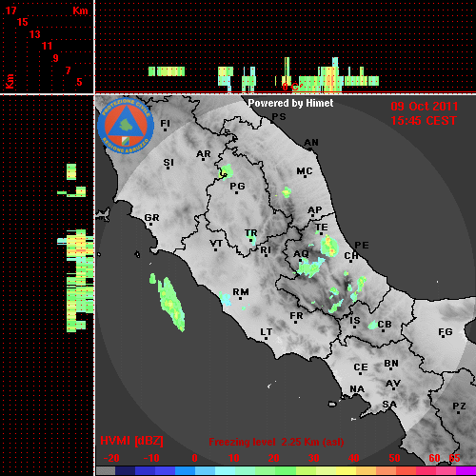Screen dimensions: 476x476
Task: Click the LT city label
Action: [x=267, y=332]
